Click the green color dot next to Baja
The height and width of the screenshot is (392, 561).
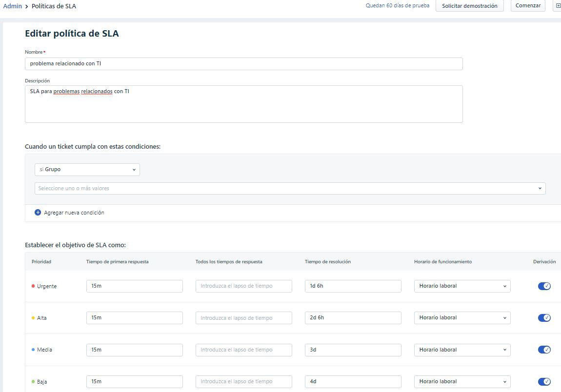coord(34,381)
